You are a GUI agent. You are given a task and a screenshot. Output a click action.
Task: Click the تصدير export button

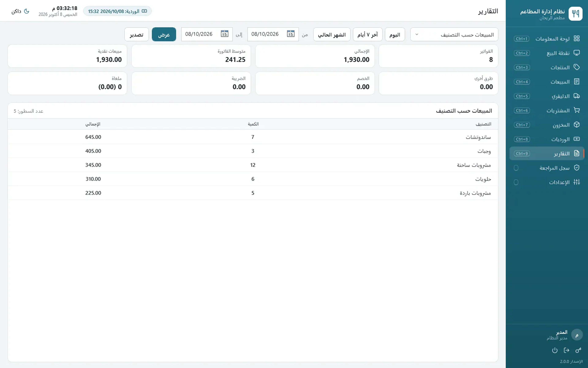pyautogui.click(x=137, y=34)
